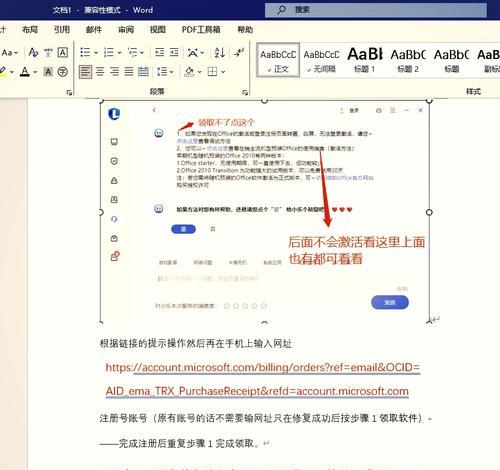Toggle Align Left
500x470 pixels.
click(85, 72)
